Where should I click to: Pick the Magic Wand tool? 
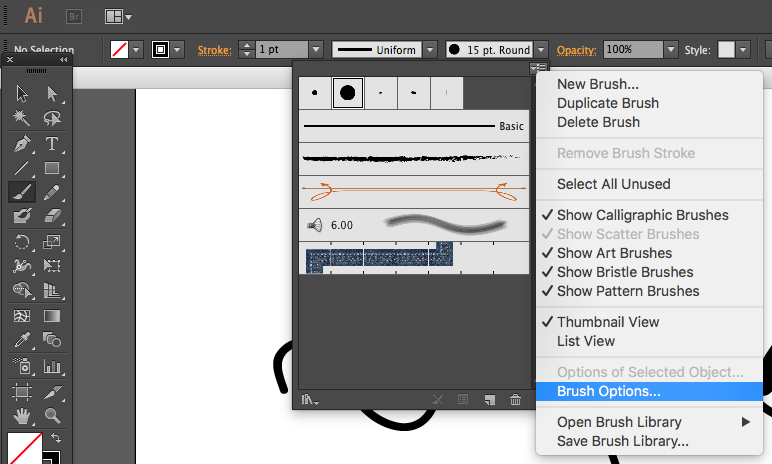tap(21, 119)
